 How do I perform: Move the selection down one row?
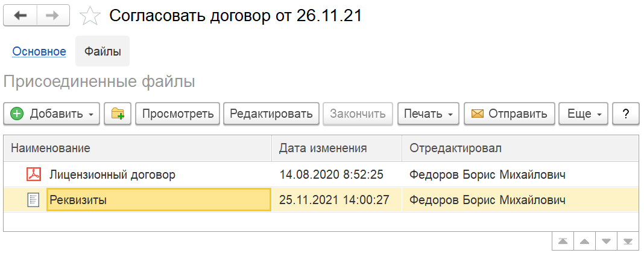(x=606, y=242)
